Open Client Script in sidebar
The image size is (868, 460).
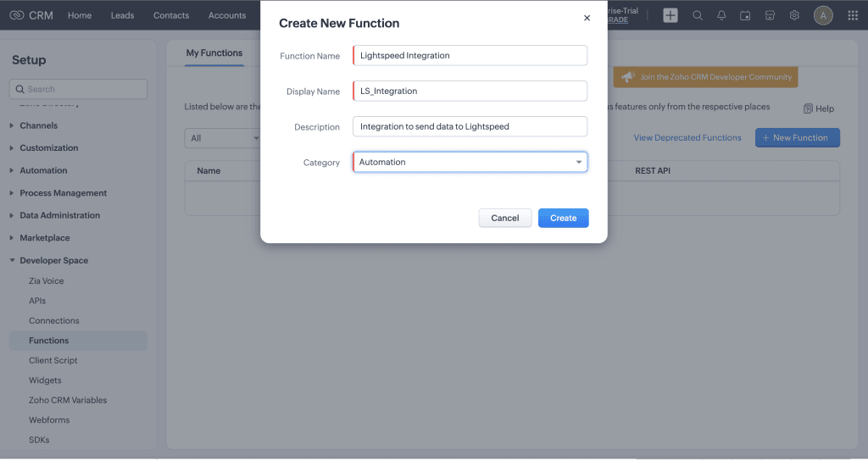pyautogui.click(x=53, y=360)
